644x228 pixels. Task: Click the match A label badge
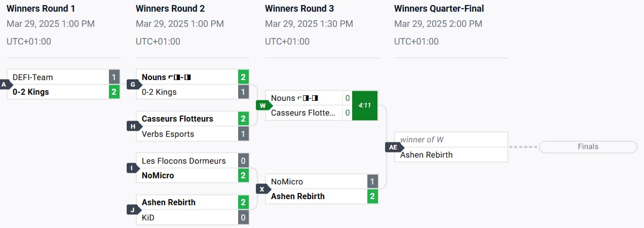click(x=5, y=85)
